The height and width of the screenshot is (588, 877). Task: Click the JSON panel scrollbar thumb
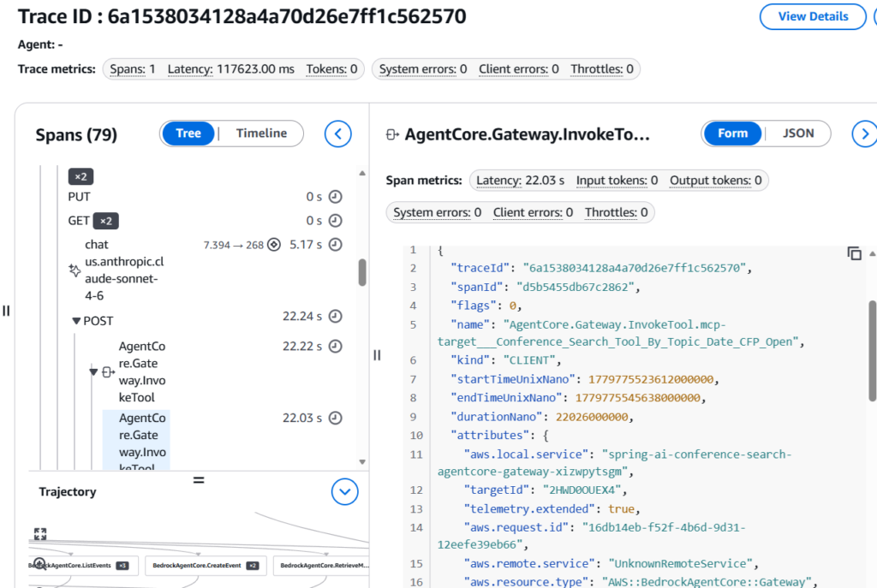(x=872, y=350)
